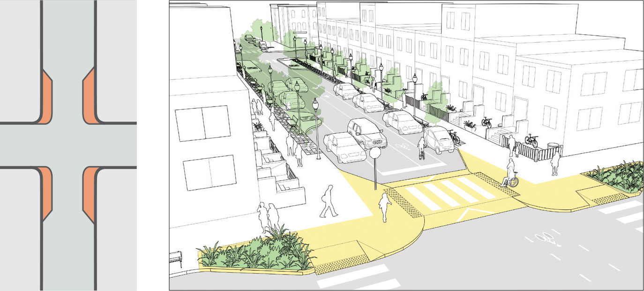
Task: Select the bicycle parked at the right fence
Action: 532,139
